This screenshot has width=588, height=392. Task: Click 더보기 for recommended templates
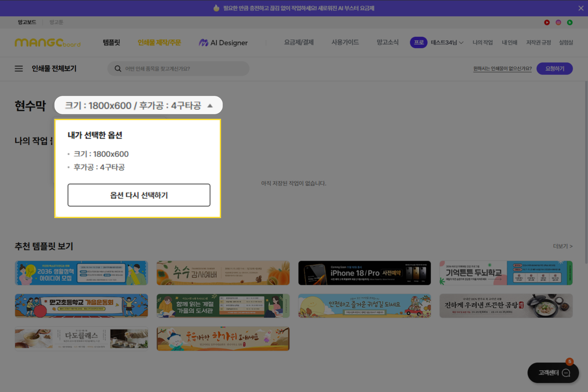563,246
